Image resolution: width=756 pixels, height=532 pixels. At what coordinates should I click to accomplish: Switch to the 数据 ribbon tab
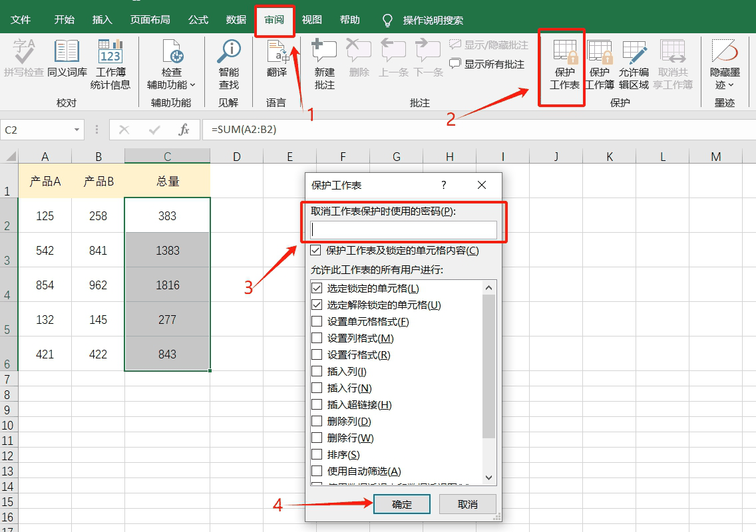pyautogui.click(x=235, y=19)
